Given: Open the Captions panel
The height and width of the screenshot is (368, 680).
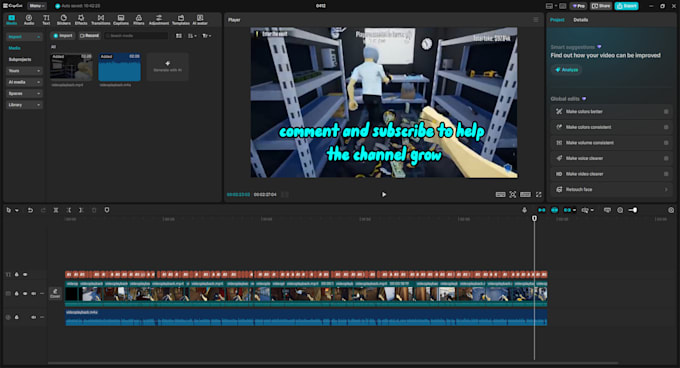Looking at the screenshot, I should tap(121, 20).
